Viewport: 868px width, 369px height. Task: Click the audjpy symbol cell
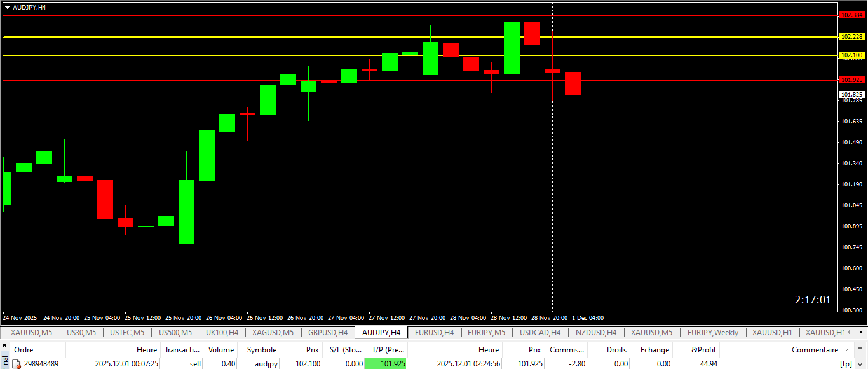tap(266, 364)
